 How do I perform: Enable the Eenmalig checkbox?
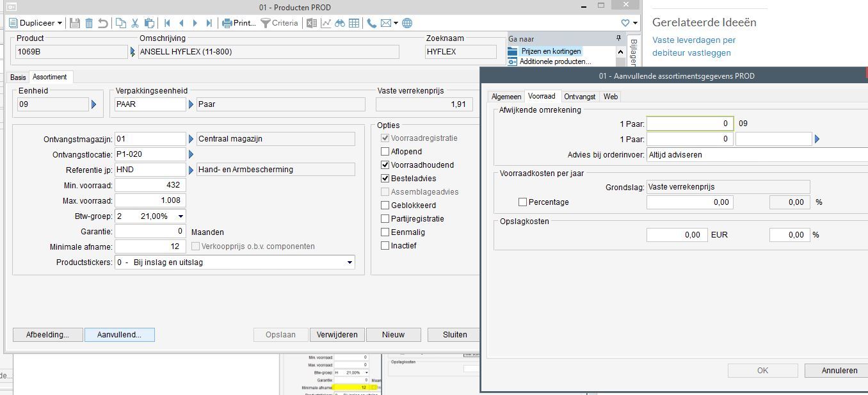[385, 232]
